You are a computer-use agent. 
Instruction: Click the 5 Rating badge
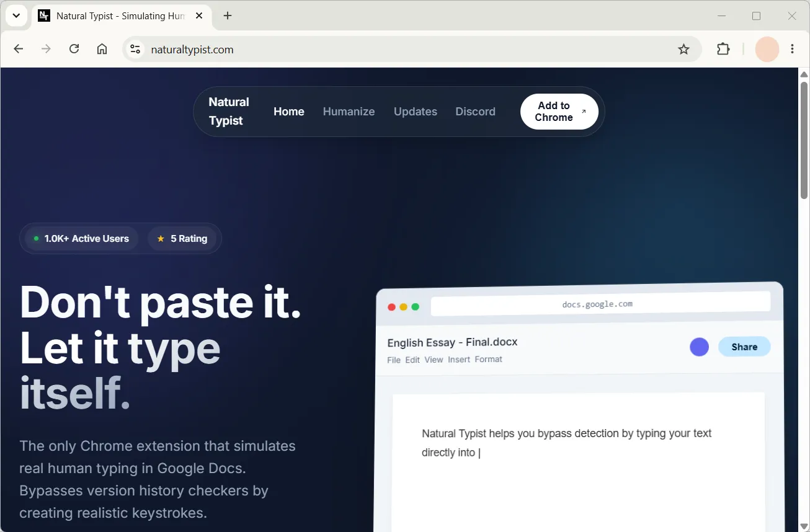point(182,239)
